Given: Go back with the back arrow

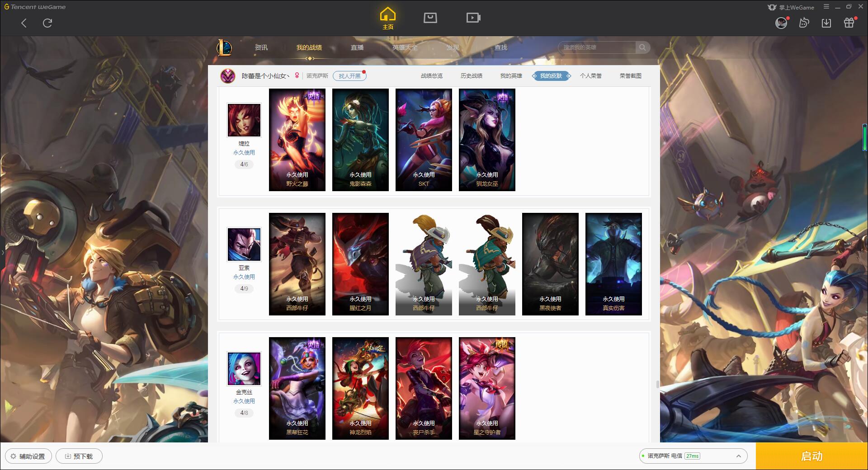Looking at the screenshot, I should tap(24, 23).
